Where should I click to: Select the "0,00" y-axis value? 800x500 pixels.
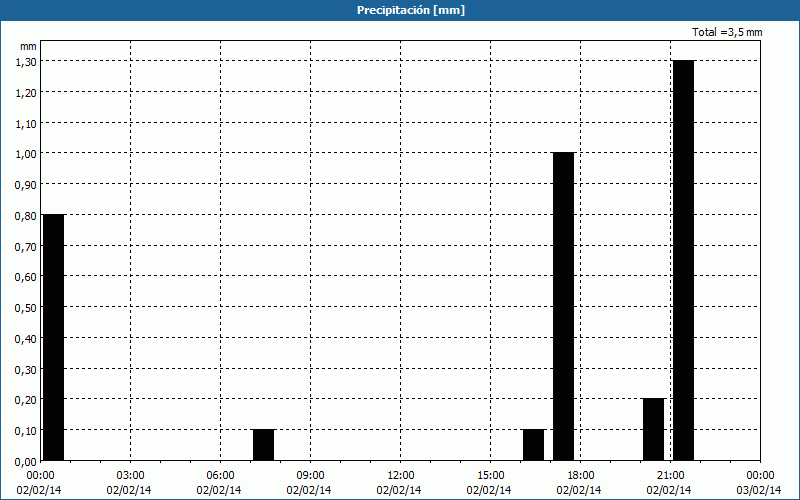click(x=26, y=461)
